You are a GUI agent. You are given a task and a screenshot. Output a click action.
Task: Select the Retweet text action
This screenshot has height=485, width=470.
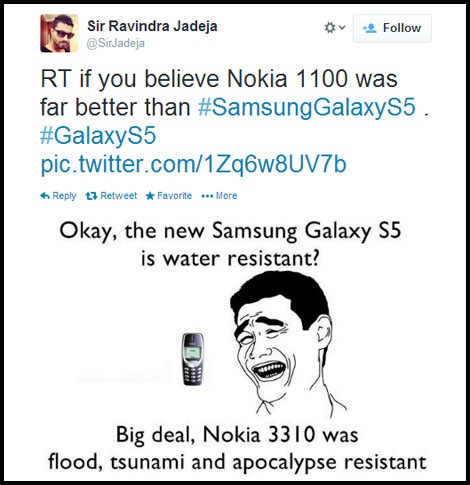click(119, 195)
